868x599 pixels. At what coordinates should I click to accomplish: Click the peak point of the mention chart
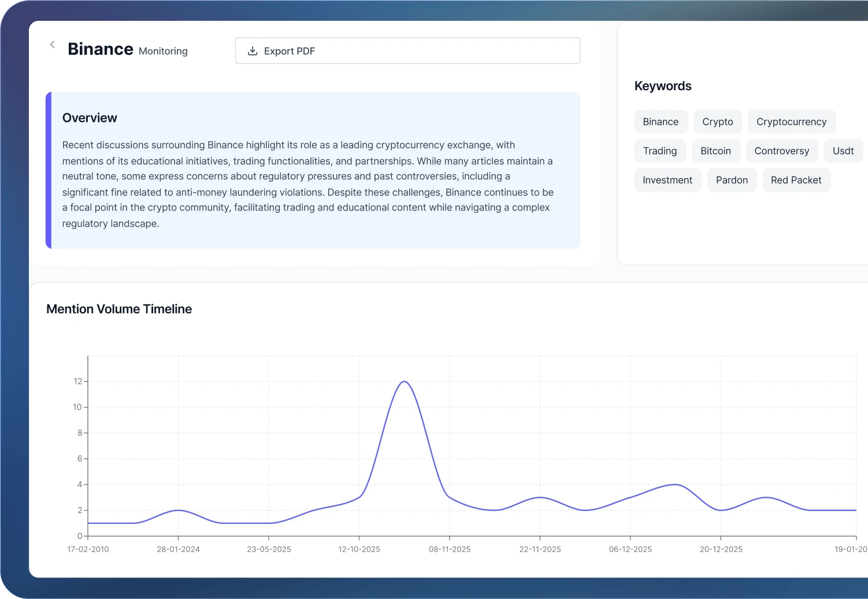(404, 382)
